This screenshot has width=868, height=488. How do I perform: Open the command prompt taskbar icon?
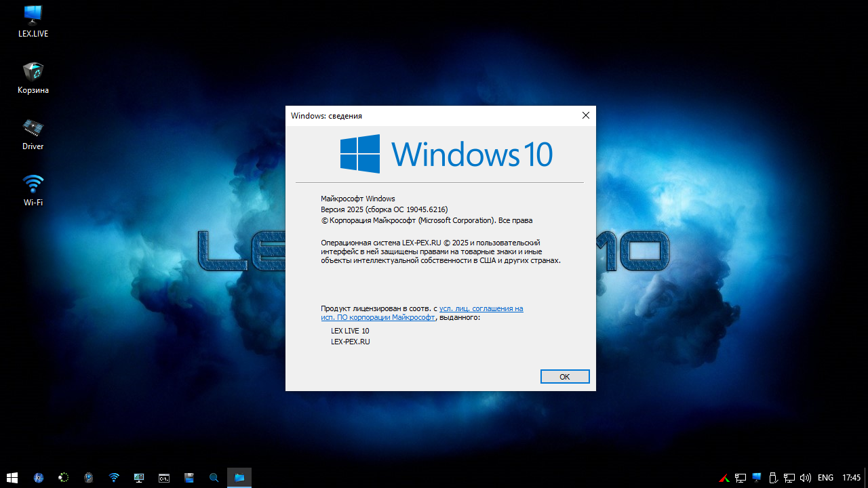[x=164, y=478]
